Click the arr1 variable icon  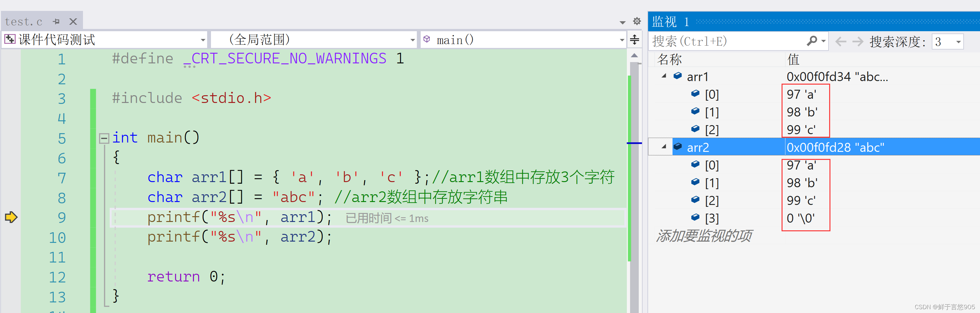pos(678,76)
